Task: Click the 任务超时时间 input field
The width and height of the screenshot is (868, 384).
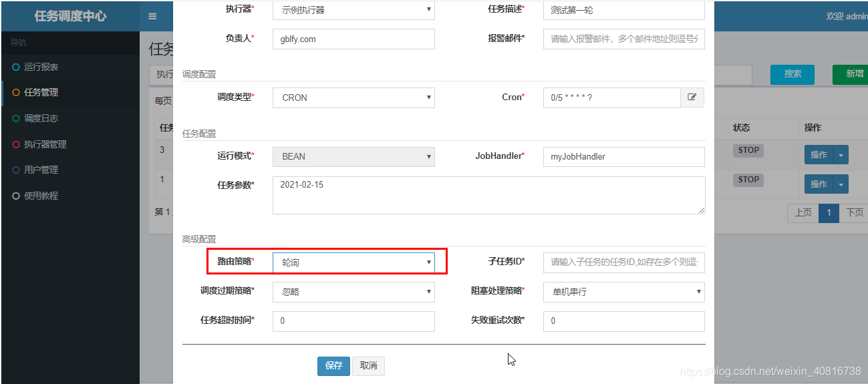Action: (x=353, y=321)
